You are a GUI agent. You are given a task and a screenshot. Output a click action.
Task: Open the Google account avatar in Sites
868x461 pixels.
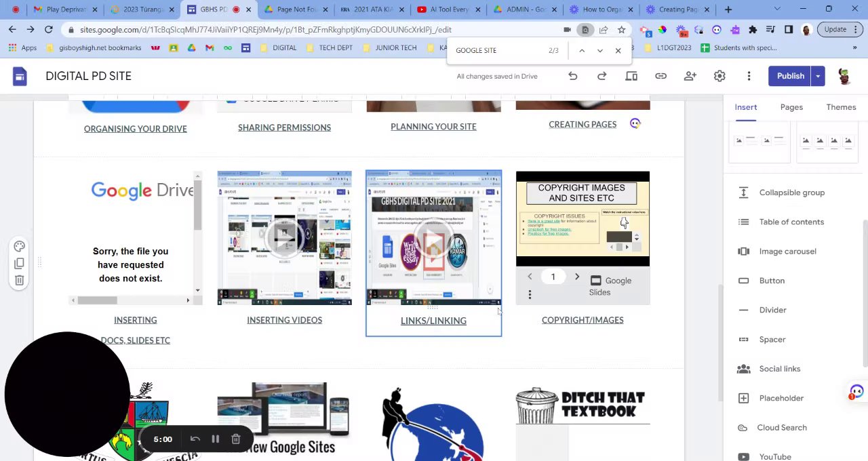click(x=844, y=76)
